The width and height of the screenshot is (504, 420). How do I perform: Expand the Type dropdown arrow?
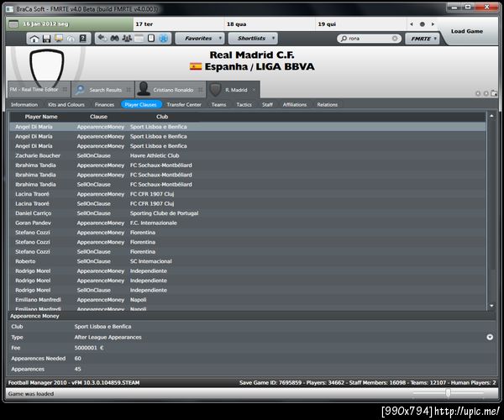click(x=490, y=337)
